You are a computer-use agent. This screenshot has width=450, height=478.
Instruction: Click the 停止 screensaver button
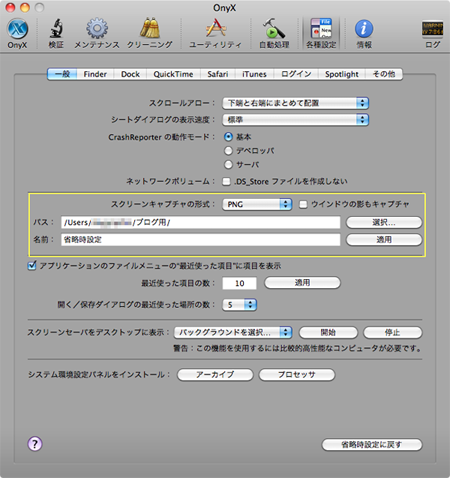pos(393,332)
